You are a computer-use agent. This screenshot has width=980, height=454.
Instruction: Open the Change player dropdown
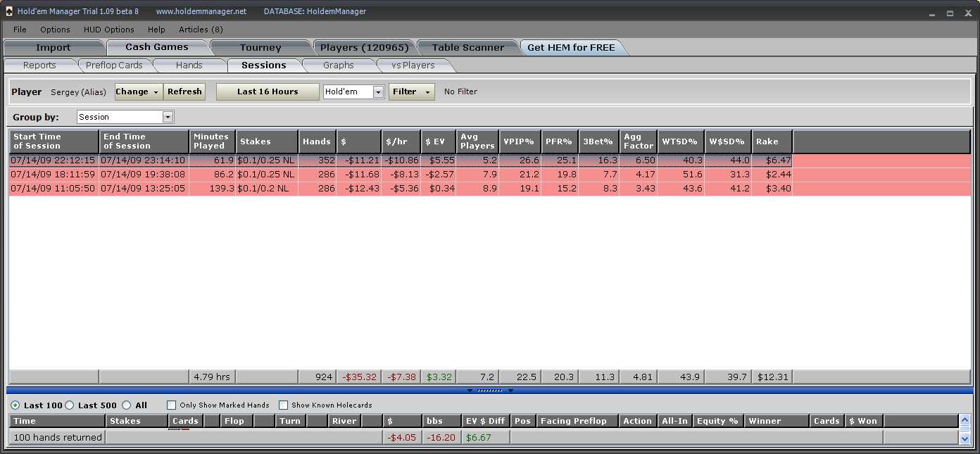138,92
